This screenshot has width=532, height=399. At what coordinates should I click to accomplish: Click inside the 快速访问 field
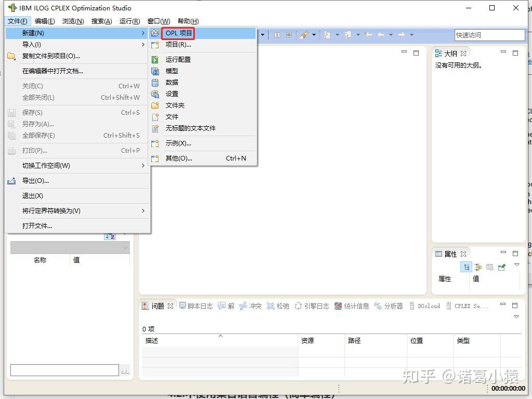(x=489, y=34)
